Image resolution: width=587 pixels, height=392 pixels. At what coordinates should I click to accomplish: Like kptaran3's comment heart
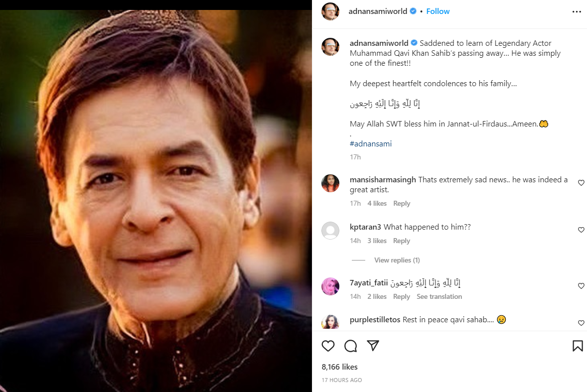point(581,230)
